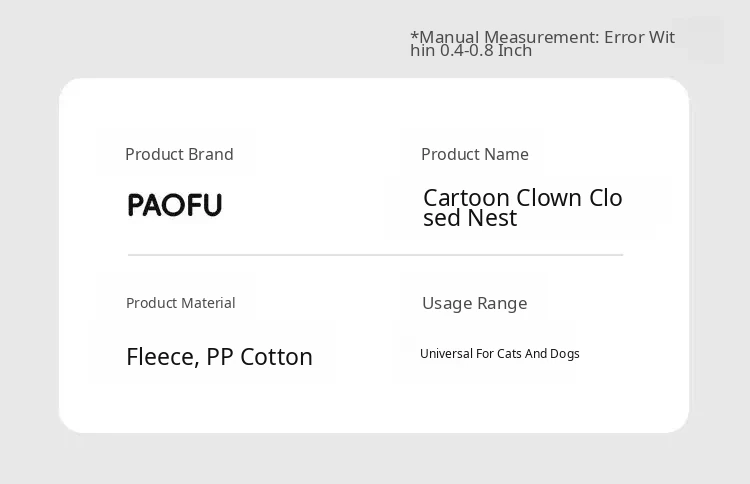Click the horizontal divider line in card
750x484 pixels.
(375, 255)
